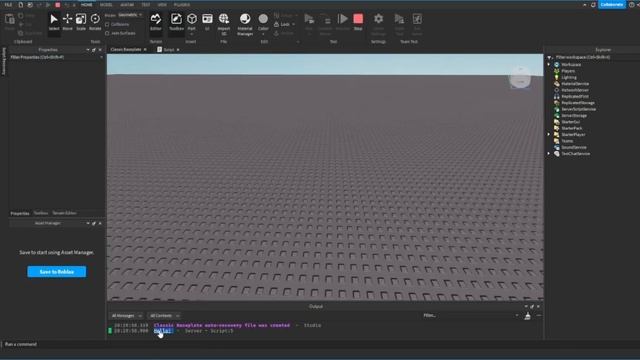
Task: Select the Workspace icon in Explorer
Action: pyautogui.click(x=556, y=64)
